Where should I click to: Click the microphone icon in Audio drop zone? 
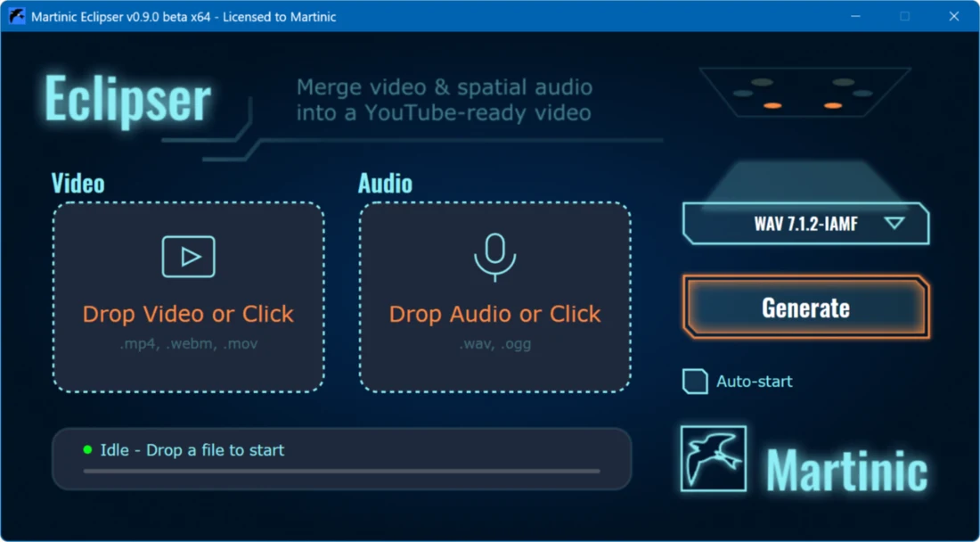[x=495, y=258]
